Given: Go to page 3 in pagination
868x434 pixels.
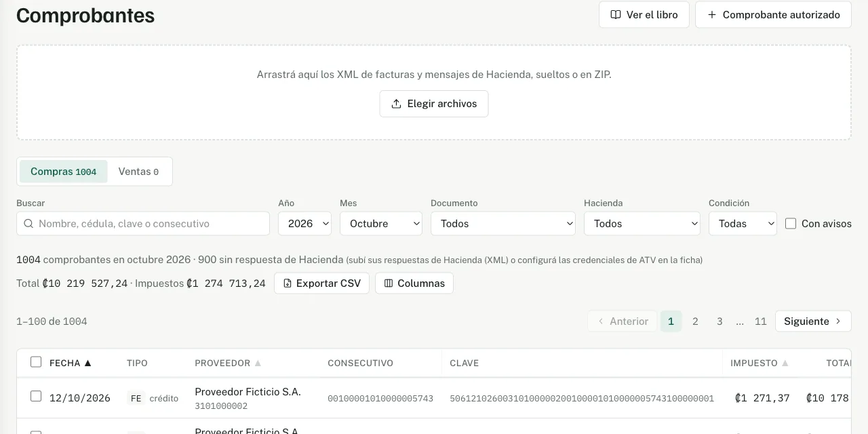Looking at the screenshot, I should [719, 321].
